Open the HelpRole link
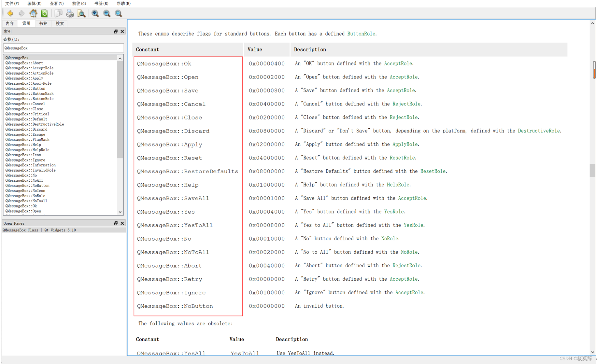This screenshot has height=364, width=597. pos(398,185)
